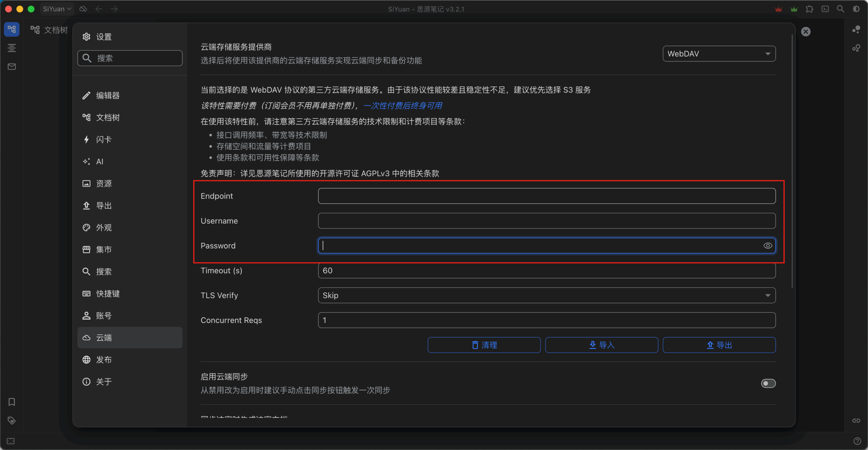
Task: Open the outline panel icon in left dock
Action: [12, 48]
